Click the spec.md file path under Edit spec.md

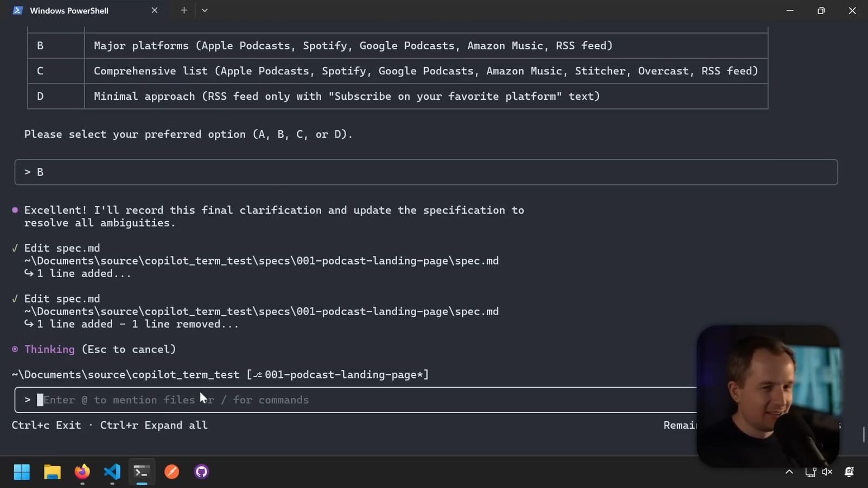pyautogui.click(x=261, y=261)
